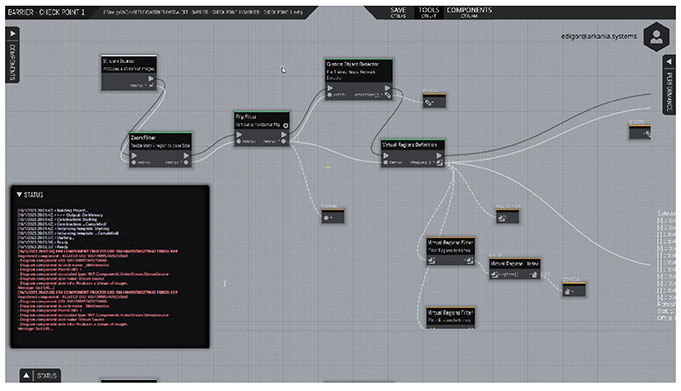
Task: Click the Flip Filter output metrics dot
Action: pos(284,142)
